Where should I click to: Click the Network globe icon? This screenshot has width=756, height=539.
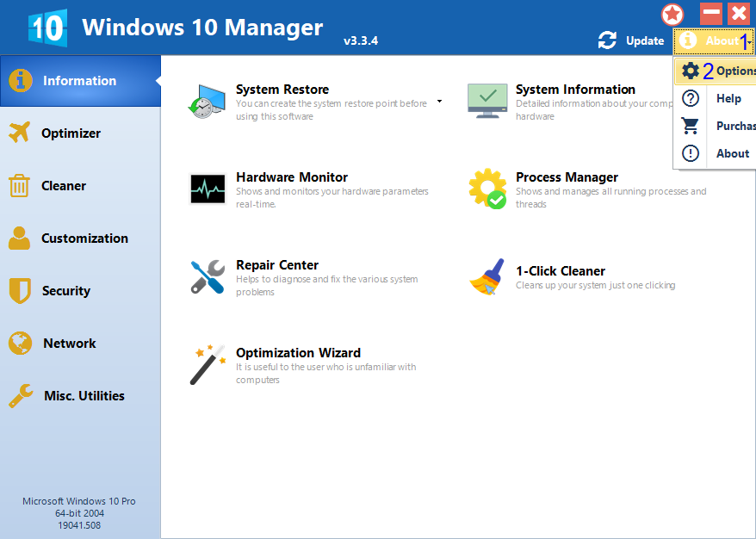21,344
